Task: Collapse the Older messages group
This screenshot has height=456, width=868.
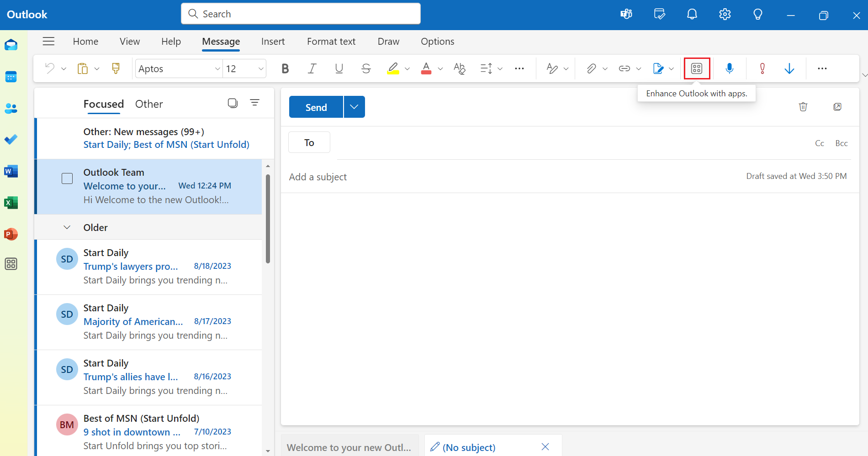Action: tap(67, 227)
